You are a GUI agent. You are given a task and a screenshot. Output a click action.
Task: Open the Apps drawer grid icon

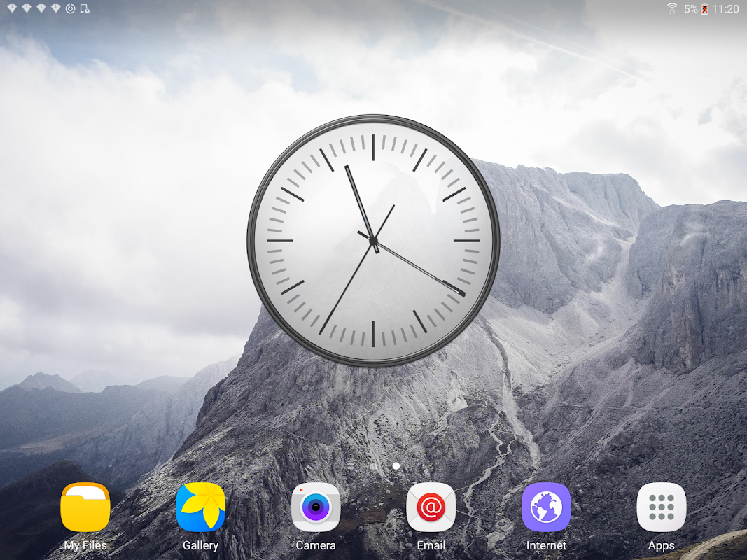tap(662, 507)
